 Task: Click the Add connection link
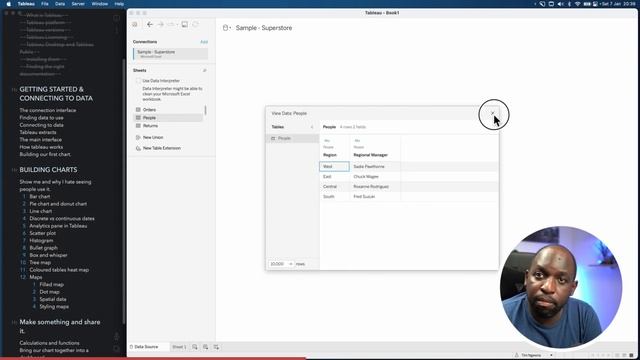pyautogui.click(x=204, y=42)
